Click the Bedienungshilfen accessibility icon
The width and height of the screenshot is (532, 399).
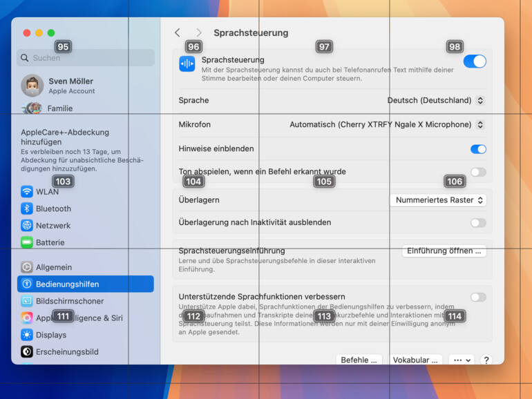click(27, 284)
